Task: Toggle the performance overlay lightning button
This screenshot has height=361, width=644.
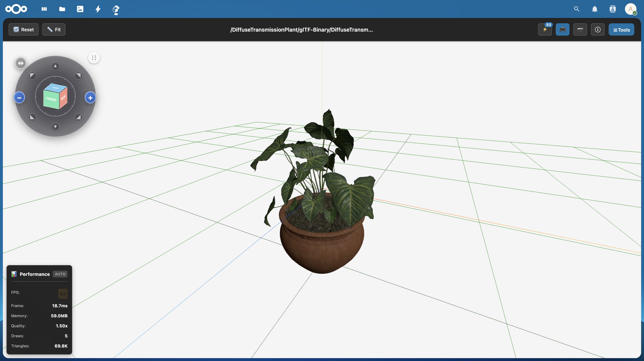Action: 545,30
